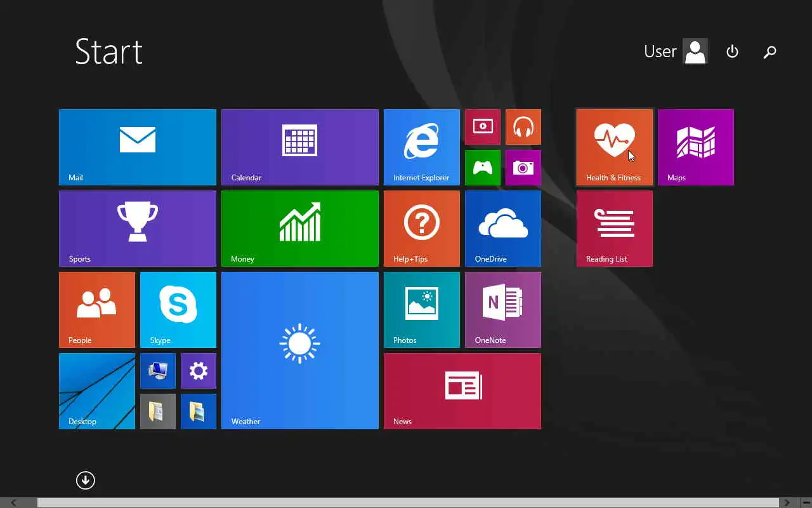Open This PC computer tile
Viewport: 812px width, 508px height.
click(x=158, y=371)
